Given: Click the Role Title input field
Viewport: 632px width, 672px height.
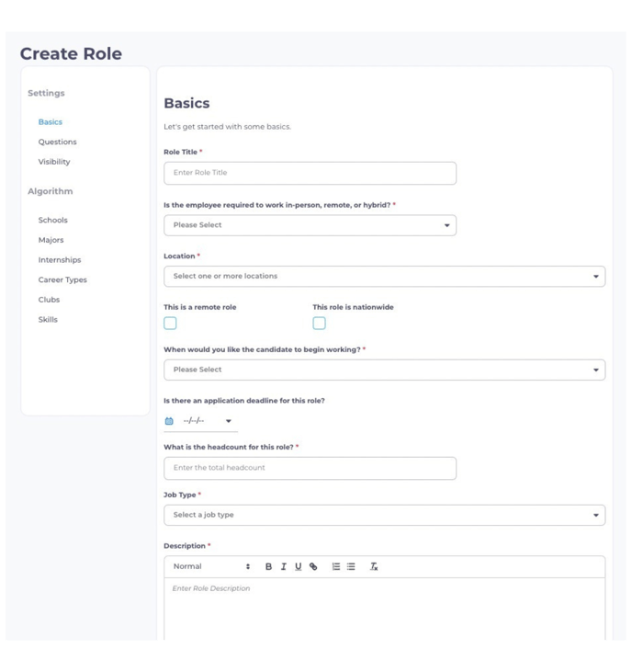Looking at the screenshot, I should tap(310, 173).
